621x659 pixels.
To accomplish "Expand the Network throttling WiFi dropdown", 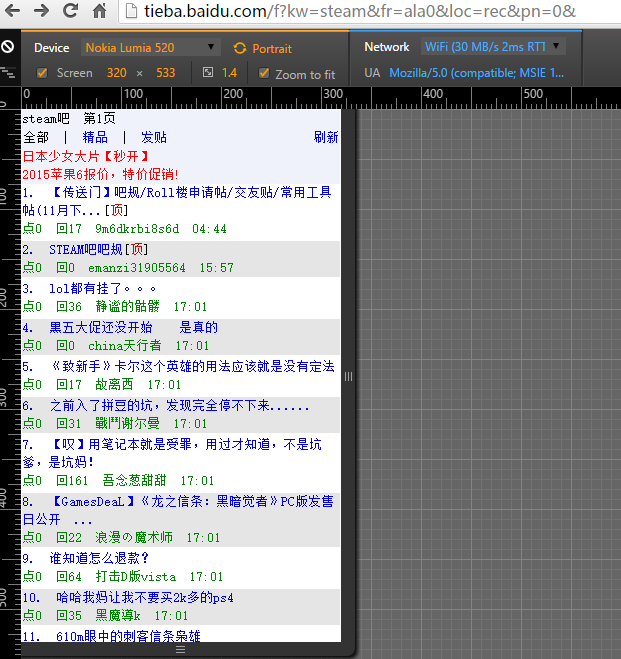I will point(493,46).
